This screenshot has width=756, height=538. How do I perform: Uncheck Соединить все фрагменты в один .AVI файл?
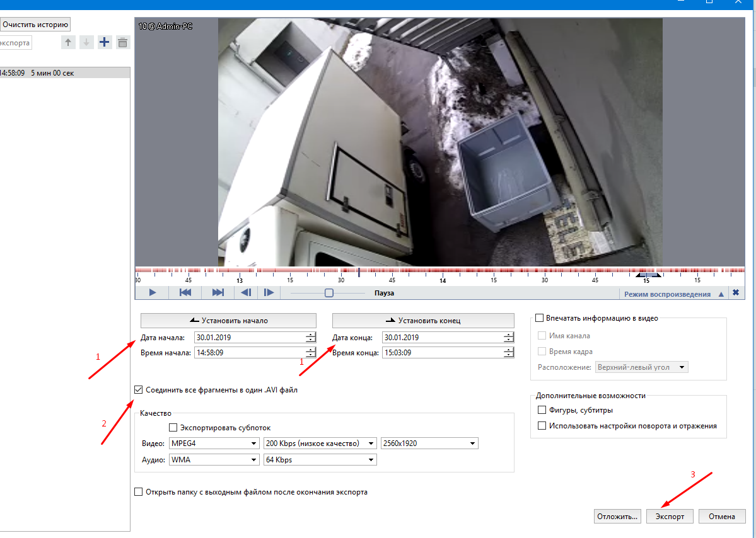pos(139,390)
